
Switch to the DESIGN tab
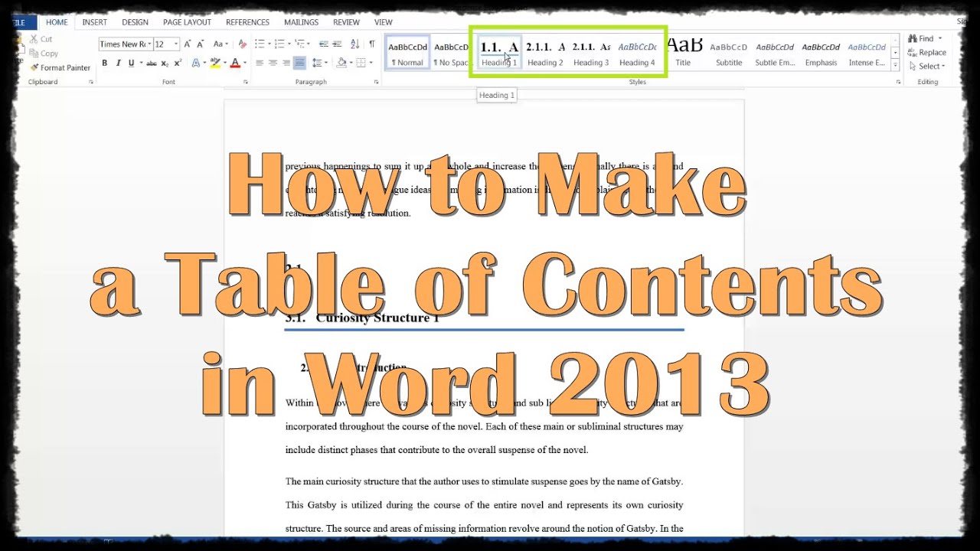tap(135, 22)
